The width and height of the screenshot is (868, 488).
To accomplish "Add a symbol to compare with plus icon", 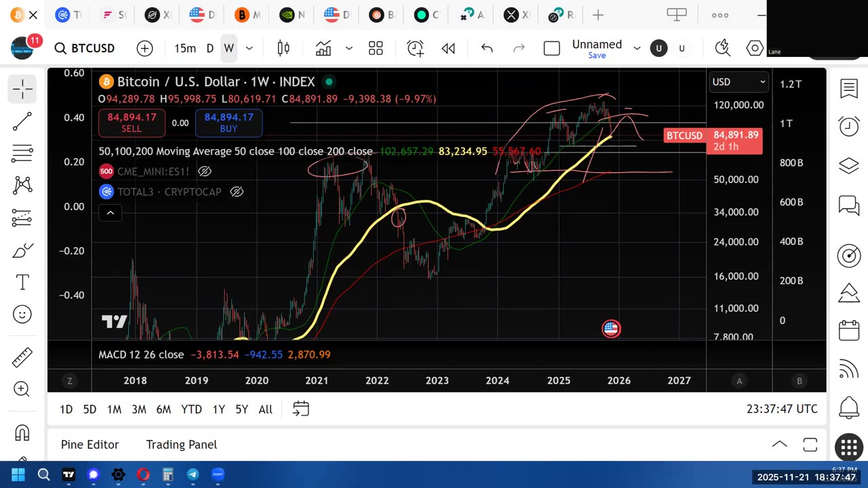I will (144, 48).
